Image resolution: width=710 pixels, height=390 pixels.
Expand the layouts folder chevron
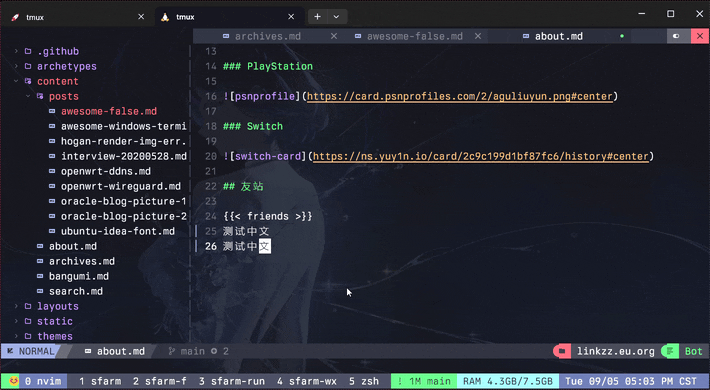[x=16, y=306]
